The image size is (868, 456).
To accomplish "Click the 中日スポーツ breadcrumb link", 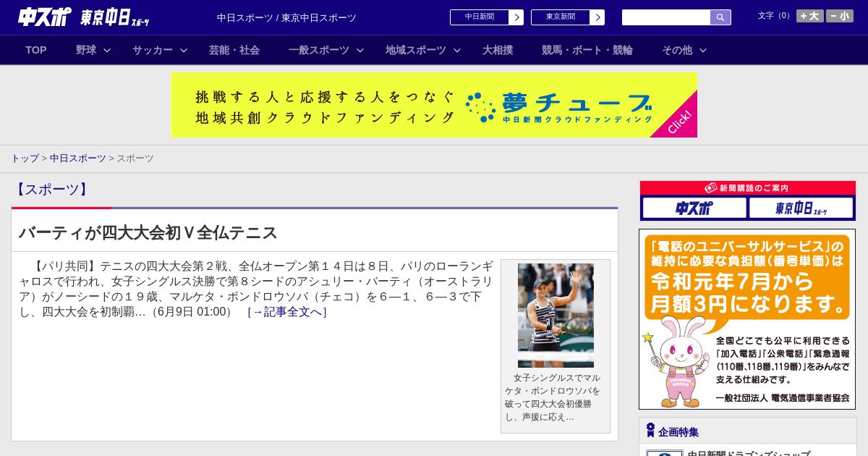I will [x=78, y=159].
